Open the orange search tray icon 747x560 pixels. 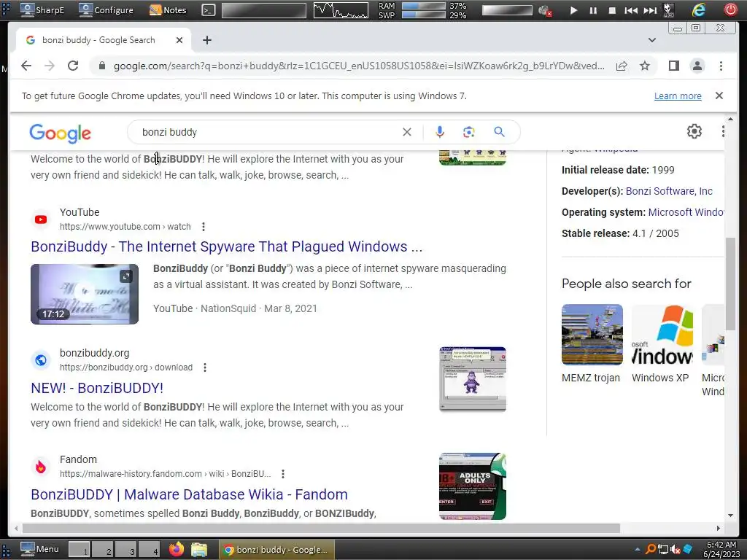coord(650,550)
